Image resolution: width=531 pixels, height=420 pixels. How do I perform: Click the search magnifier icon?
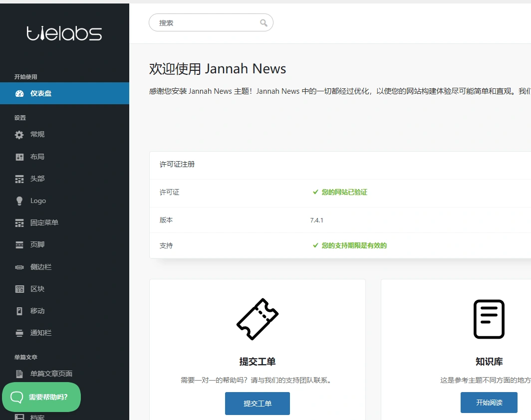pyautogui.click(x=264, y=22)
